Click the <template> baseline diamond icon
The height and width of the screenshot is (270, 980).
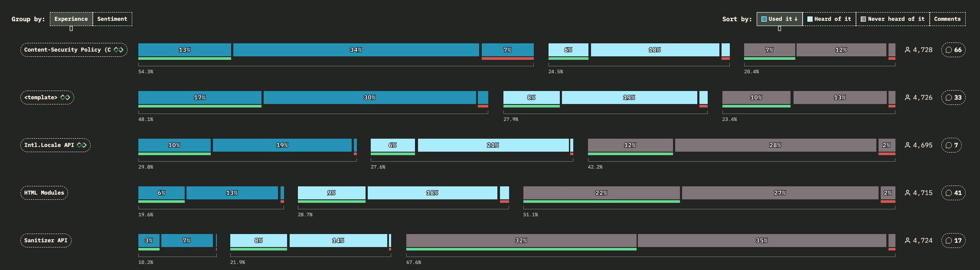point(65,98)
